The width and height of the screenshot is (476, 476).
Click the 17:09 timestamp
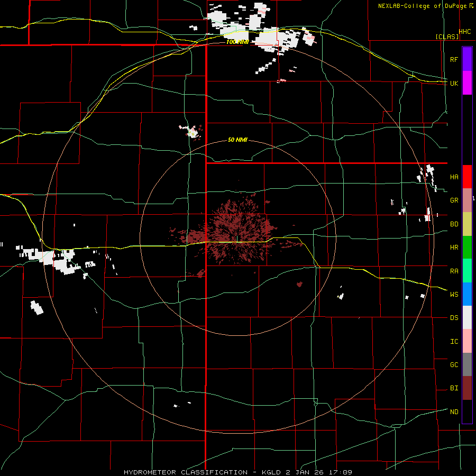341,472
